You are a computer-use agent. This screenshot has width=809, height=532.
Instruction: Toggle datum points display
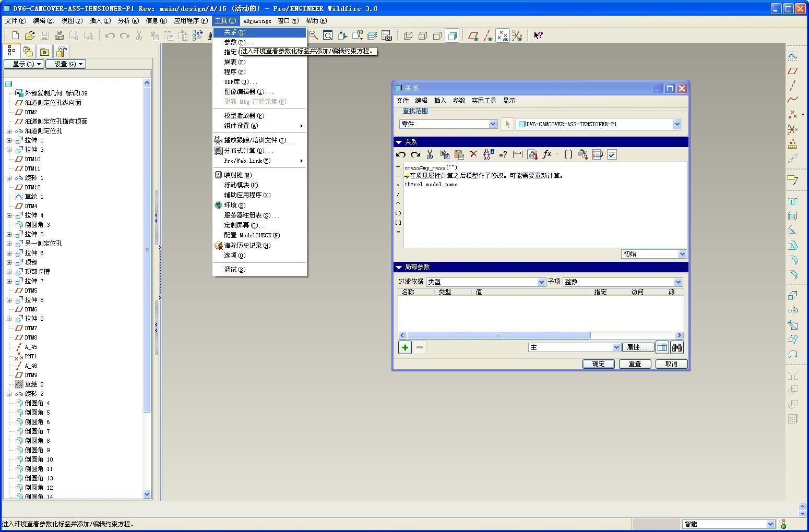pyautogui.click(x=503, y=35)
